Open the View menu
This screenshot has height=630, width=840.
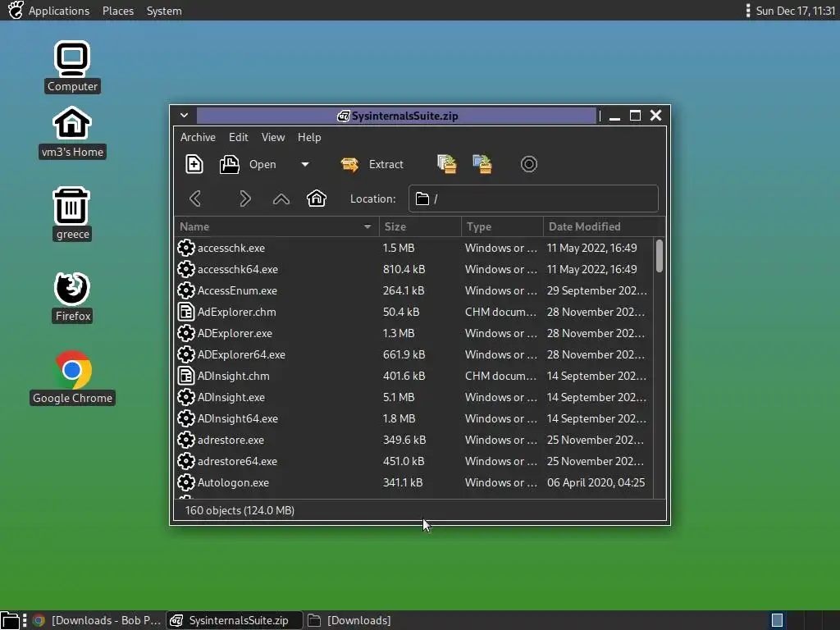273,137
